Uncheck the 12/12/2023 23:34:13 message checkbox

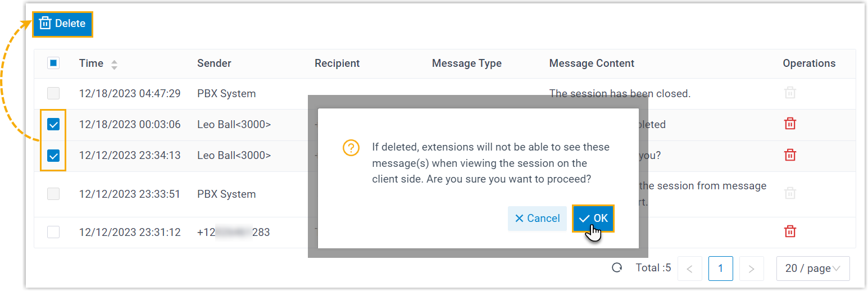click(53, 156)
